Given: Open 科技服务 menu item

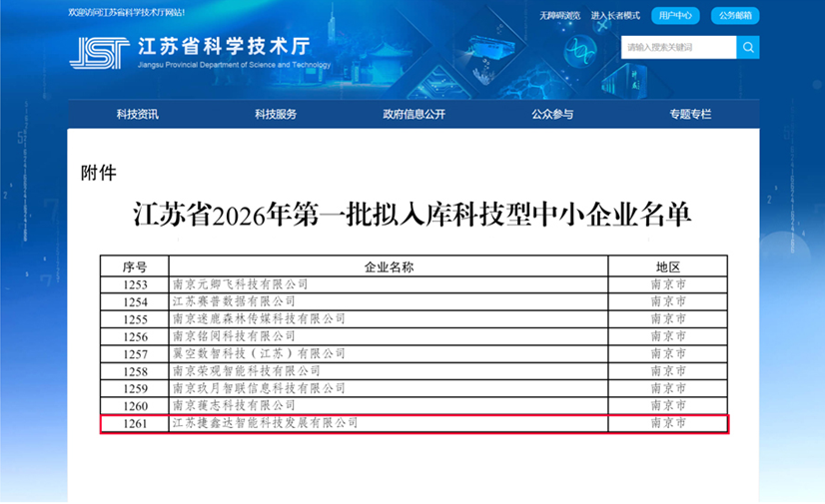Looking at the screenshot, I should click(276, 114).
